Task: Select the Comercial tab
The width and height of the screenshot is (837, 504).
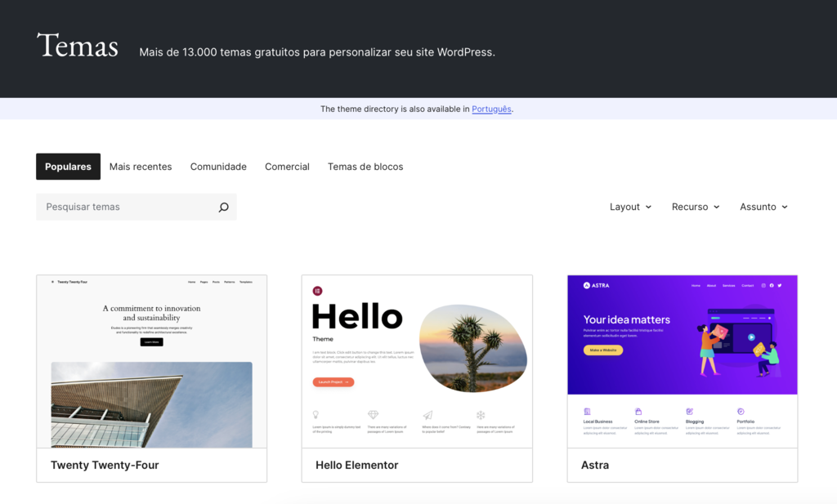Action: pyautogui.click(x=287, y=166)
